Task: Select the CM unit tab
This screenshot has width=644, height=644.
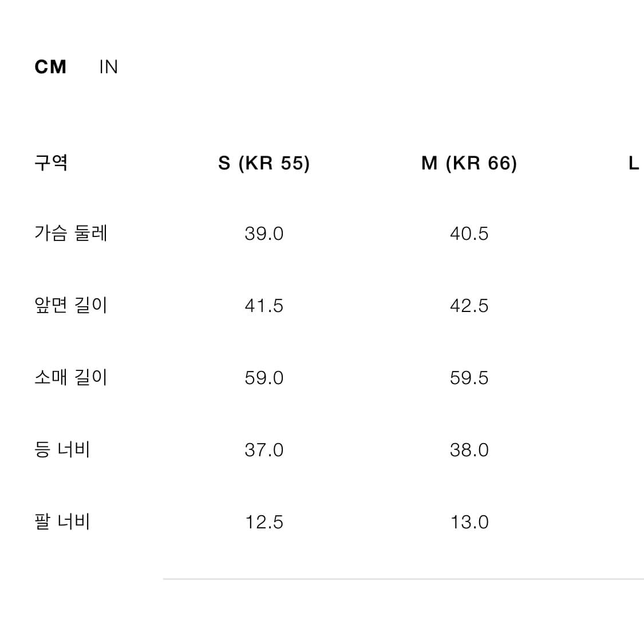Action: point(51,66)
